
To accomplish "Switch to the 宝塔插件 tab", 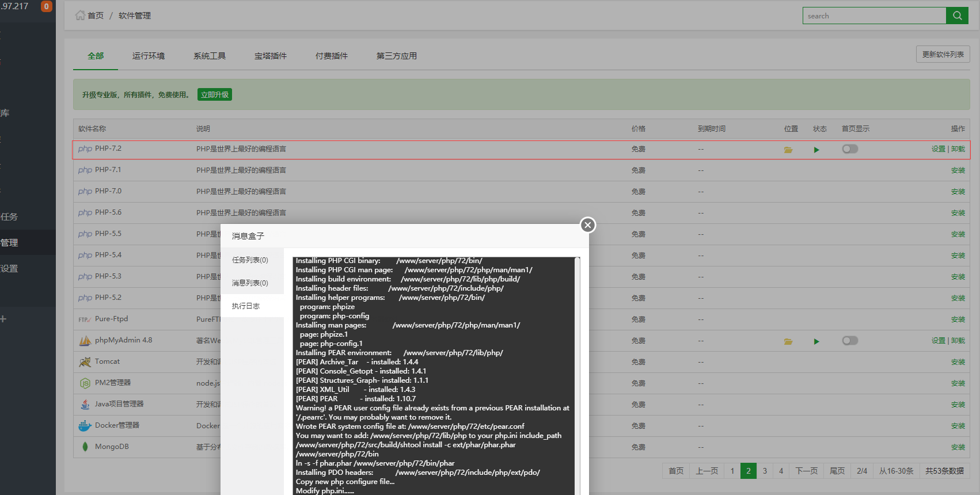I will click(271, 56).
